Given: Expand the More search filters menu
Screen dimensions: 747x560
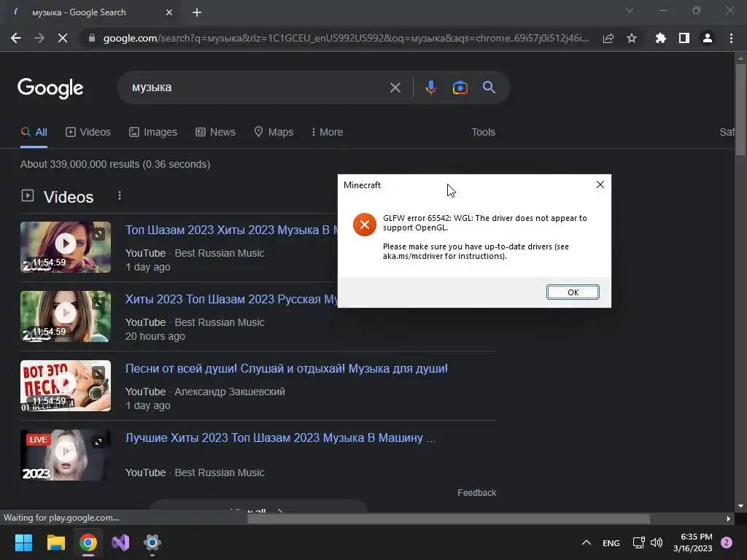Looking at the screenshot, I should [327, 133].
